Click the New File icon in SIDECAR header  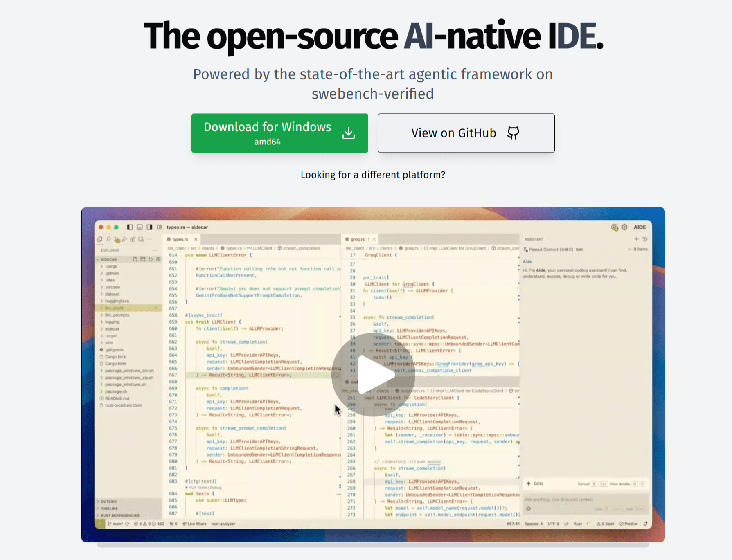tap(135, 259)
